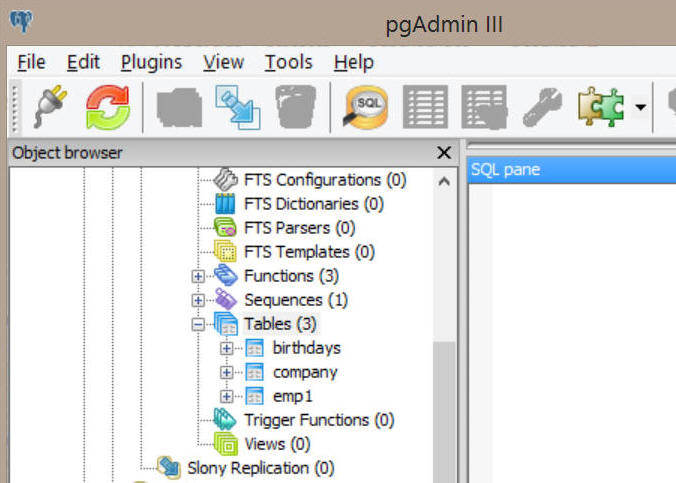Expand the birthdays table node
The width and height of the screenshot is (676, 483).
tap(227, 348)
